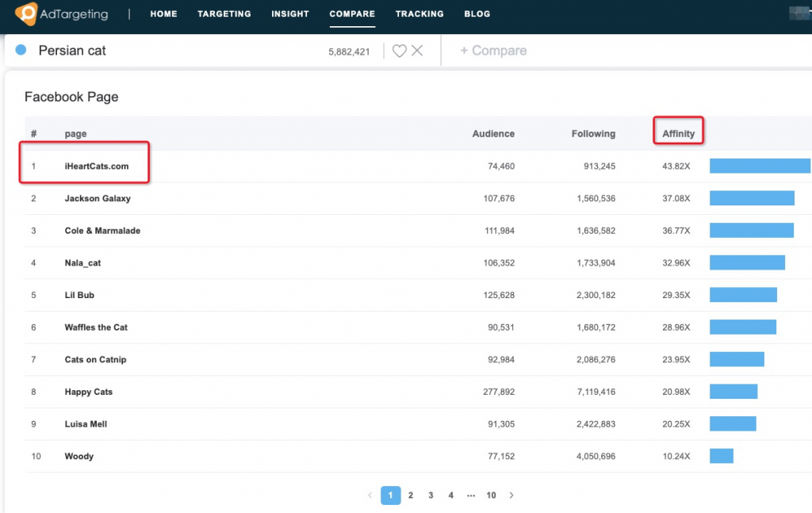Favorite Persian cat with the heart icon
The image size is (812, 513).
point(400,51)
